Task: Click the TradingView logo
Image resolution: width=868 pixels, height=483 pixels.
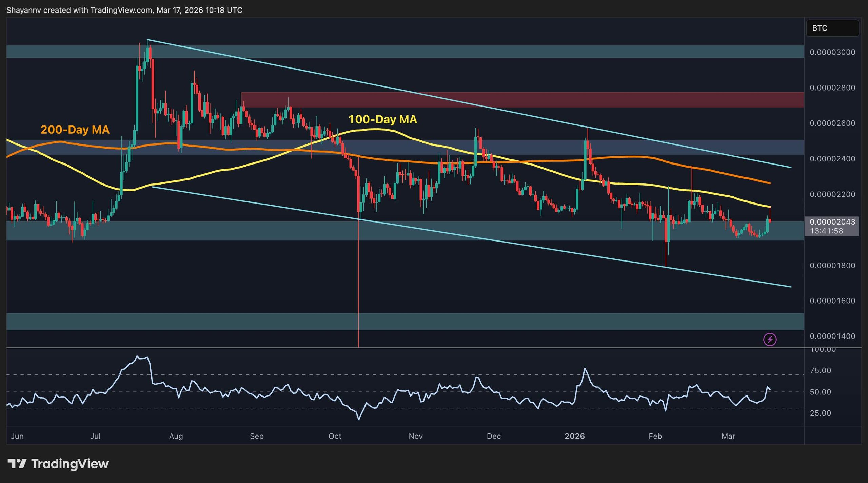Action: (x=17, y=464)
